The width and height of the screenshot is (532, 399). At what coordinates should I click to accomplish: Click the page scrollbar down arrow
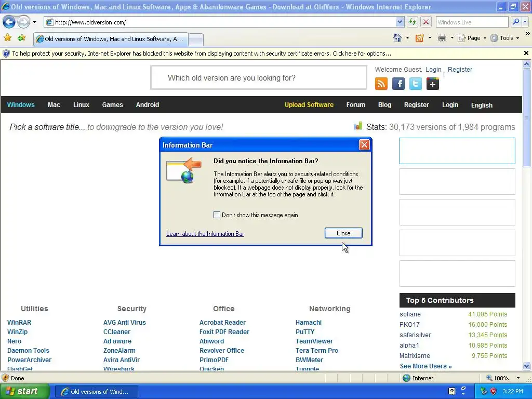click(527, 366)
